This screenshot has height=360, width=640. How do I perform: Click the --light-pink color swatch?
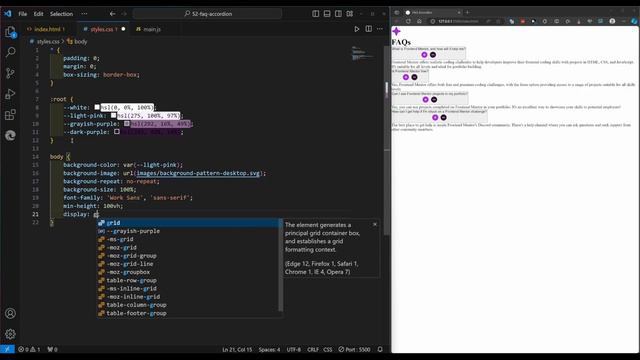coord(113,116)
